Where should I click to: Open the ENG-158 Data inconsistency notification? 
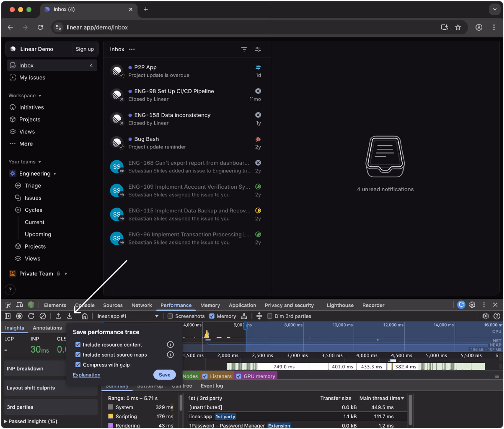tap(173, 119)
